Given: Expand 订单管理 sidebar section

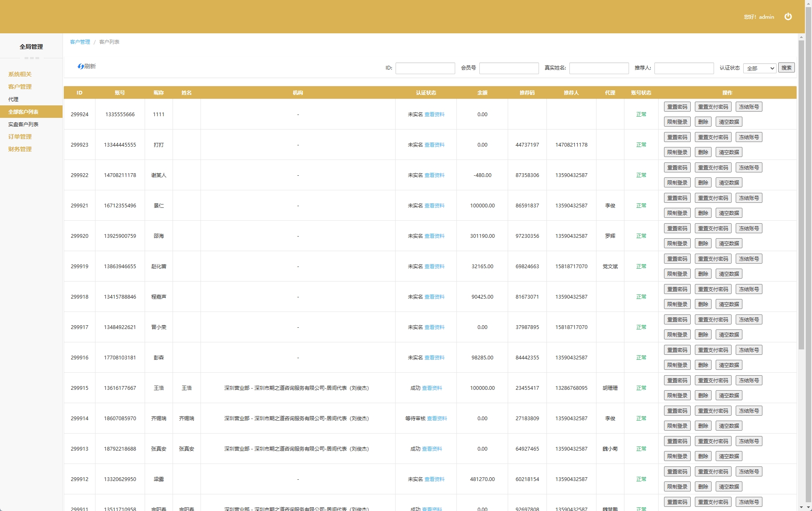Looking at the screenshot, I should coord(20,137).
